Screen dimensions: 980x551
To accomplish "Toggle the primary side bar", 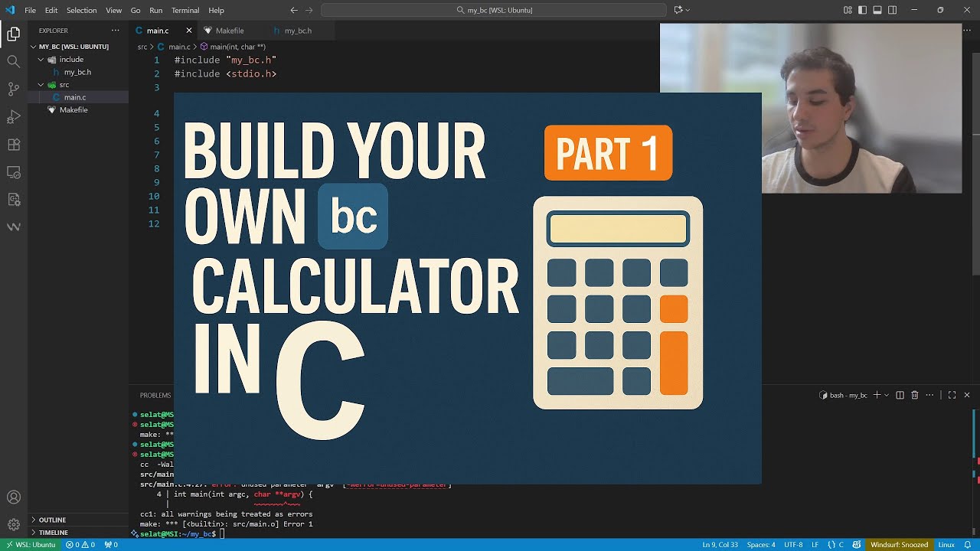I will pyautogui.click(x=863, y=10).
